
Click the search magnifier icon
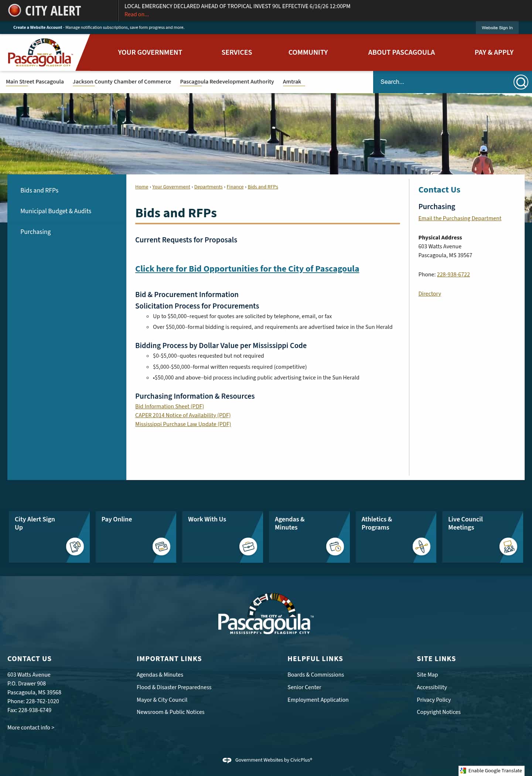coord(521,82)
